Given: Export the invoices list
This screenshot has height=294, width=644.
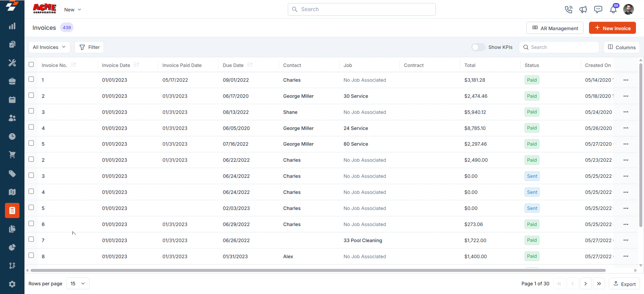Looking at the screenshot, I should click(624, 284).
